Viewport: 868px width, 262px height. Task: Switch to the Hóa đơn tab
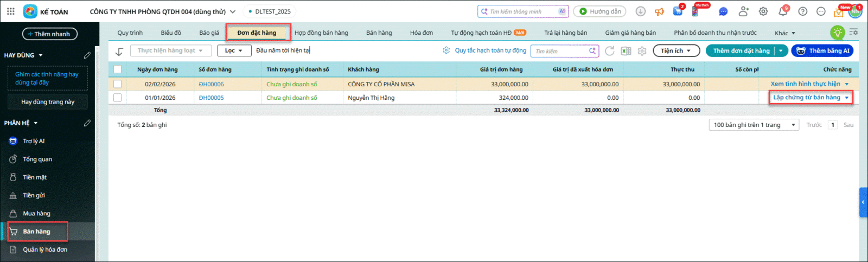(421, 33)
